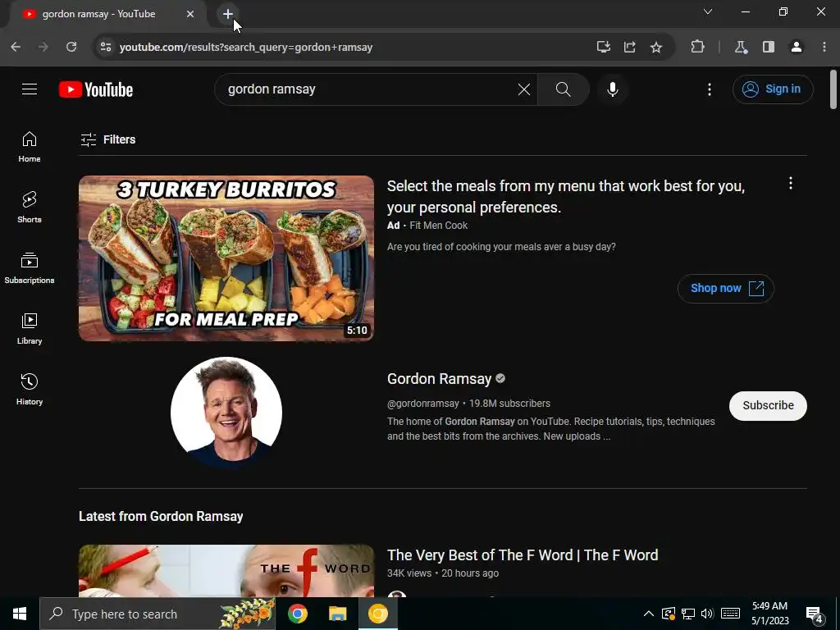This screenshot has height=630, width=840.
Task: Click the verified badge beside Gordon Ramsay
Action: tap(500, 379)
